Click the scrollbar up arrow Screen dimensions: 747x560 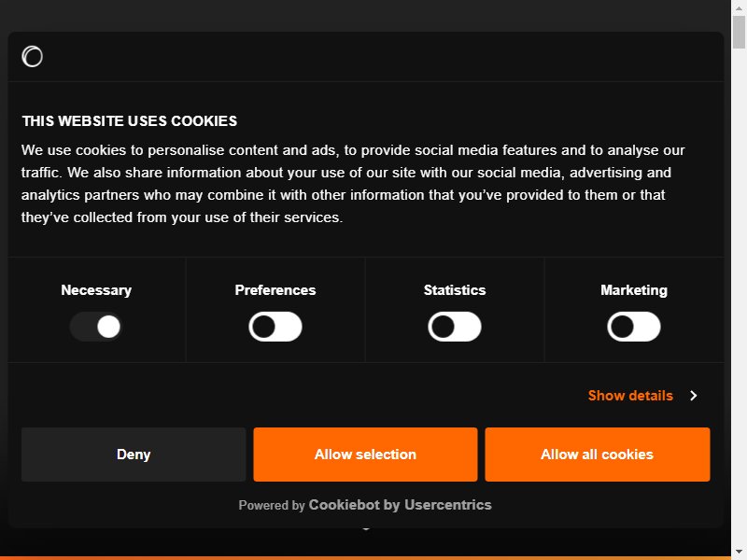click(739, 7)
